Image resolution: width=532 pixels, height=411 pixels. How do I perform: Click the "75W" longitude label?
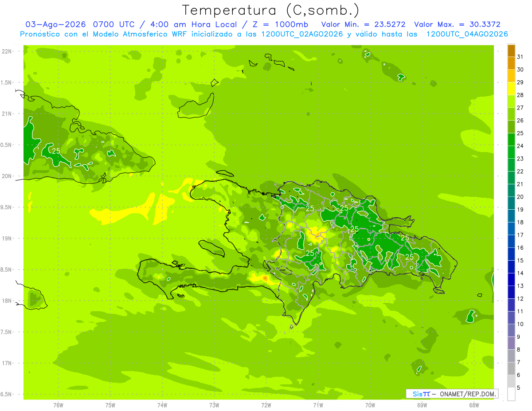[x=110, y=405]
